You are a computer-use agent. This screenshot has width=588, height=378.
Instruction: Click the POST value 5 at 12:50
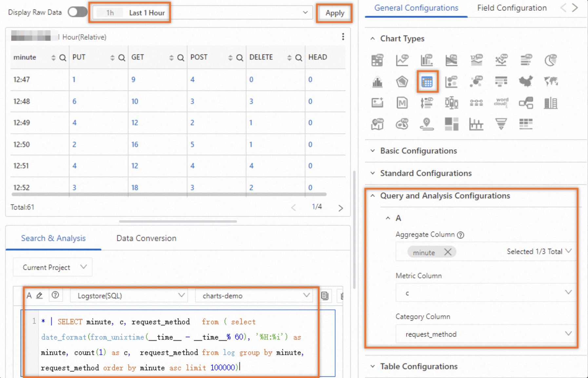[192, 144]
